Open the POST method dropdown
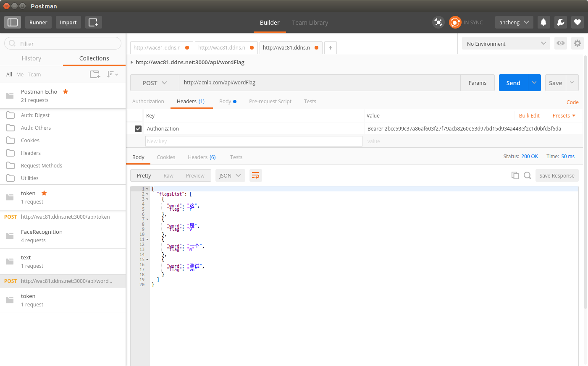Screen dimensions: 588x366 [155, 83]
